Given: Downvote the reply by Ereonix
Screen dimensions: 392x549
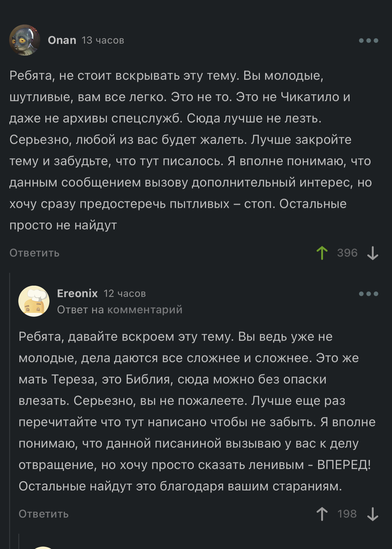Looking at the screenshot, I should click(x=372, y=514).
